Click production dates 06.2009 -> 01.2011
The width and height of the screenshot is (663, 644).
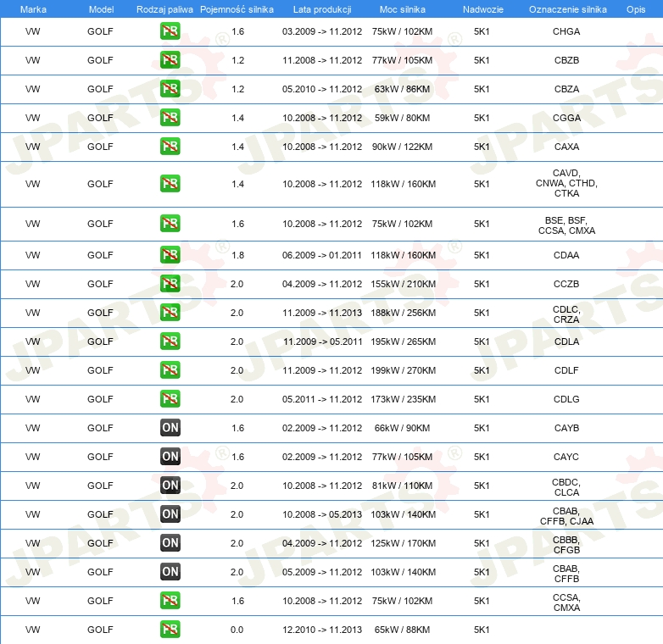322,255
